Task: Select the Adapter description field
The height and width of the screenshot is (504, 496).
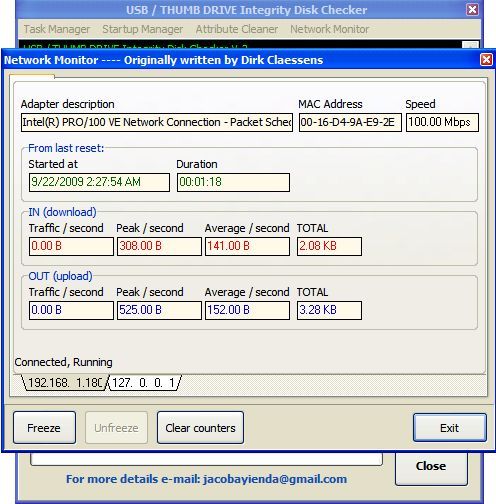Action: (x=157, y=122)
